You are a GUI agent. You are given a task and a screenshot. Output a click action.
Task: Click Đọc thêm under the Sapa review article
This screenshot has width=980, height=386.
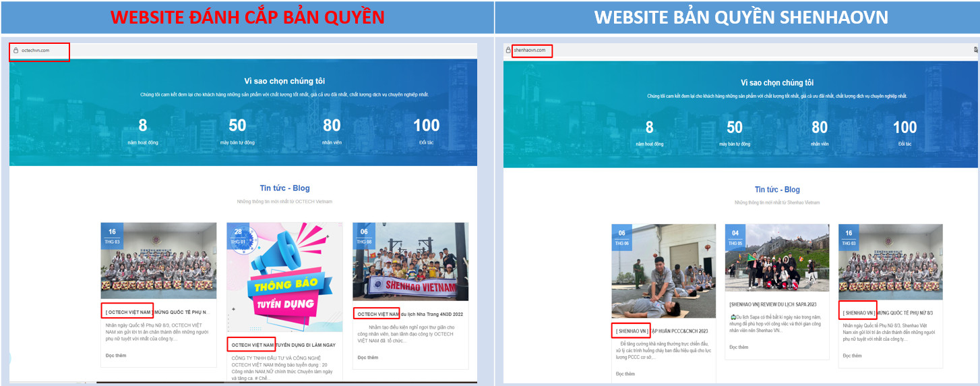coord(739,347)
